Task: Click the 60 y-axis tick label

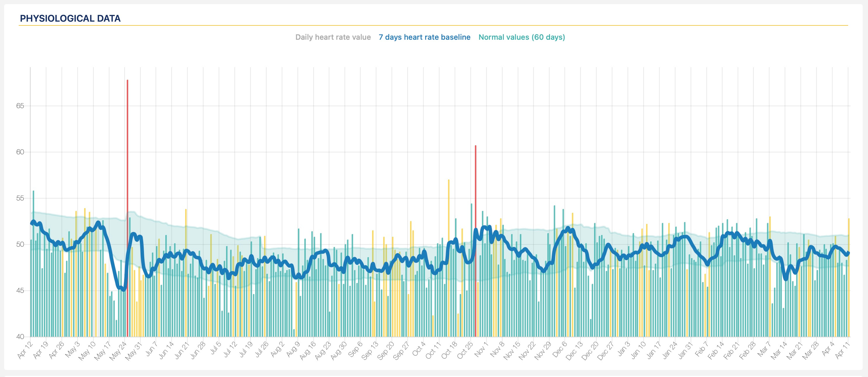Action: tap(20, 152)
